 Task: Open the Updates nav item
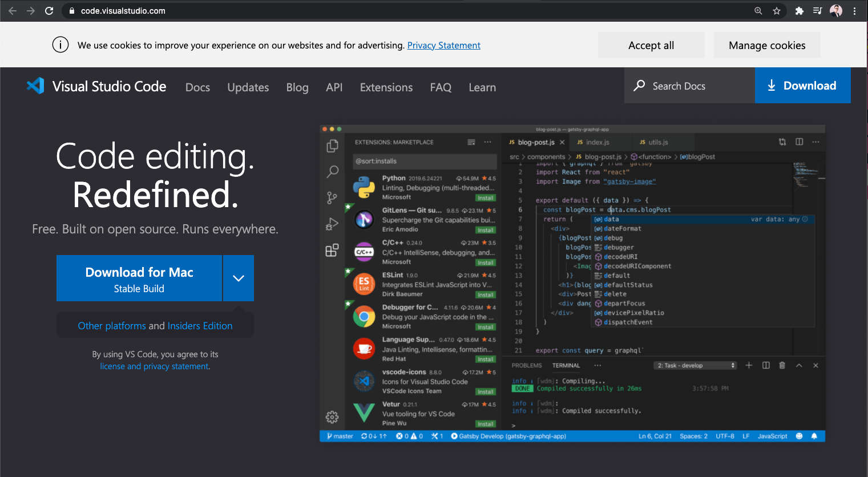(x=248, y=87)
